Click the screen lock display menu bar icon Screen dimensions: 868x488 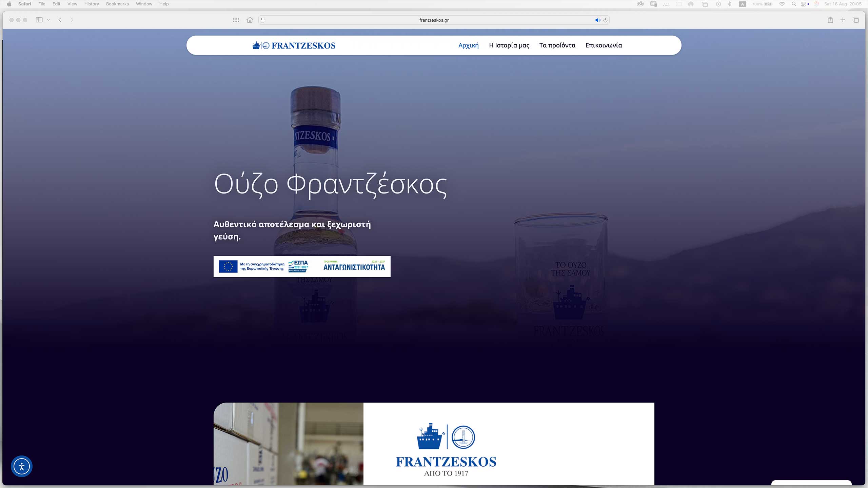654,4
